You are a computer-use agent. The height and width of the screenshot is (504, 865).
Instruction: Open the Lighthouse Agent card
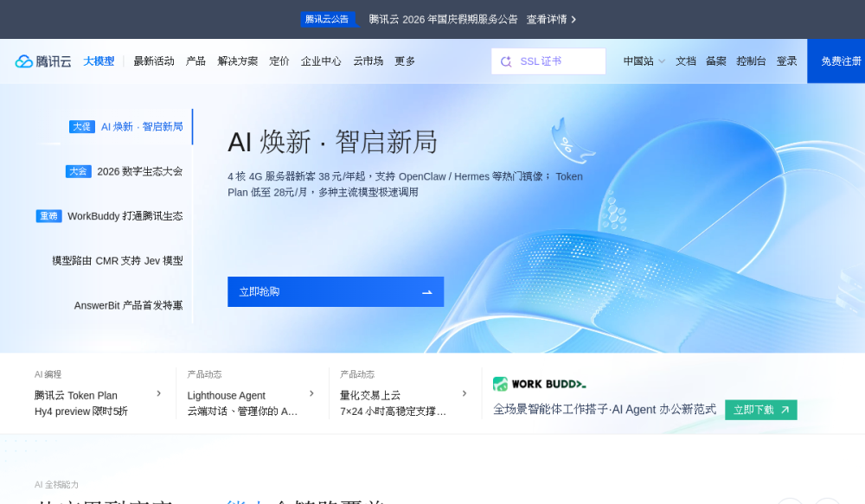click(251, 393)
